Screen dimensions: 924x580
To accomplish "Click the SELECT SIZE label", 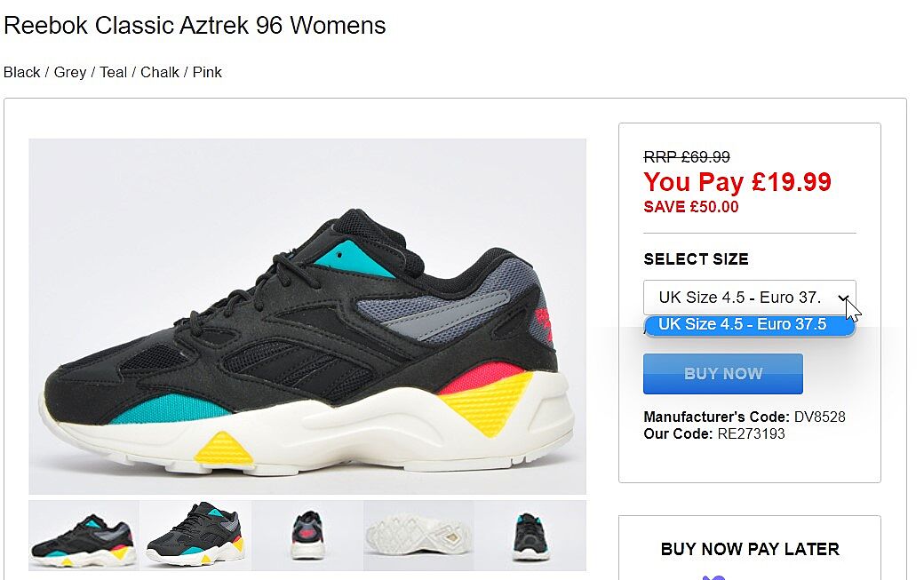I will click(x=696, y=259).
